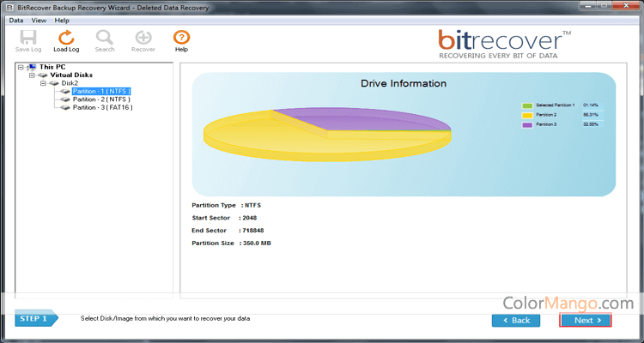This screenshot has height=343, width=644.
Task: Select Partition - 3 (FAT16) in tree
Action: 103,107
